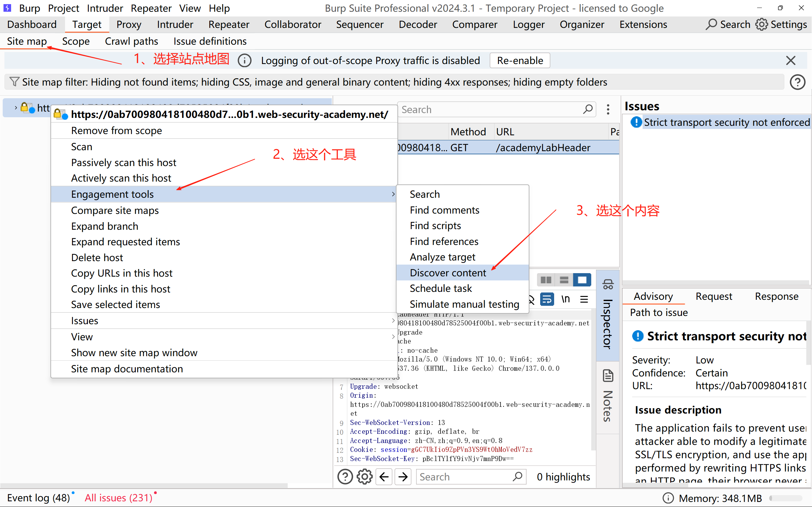Switch to the Scope tab

pos(76,41)
